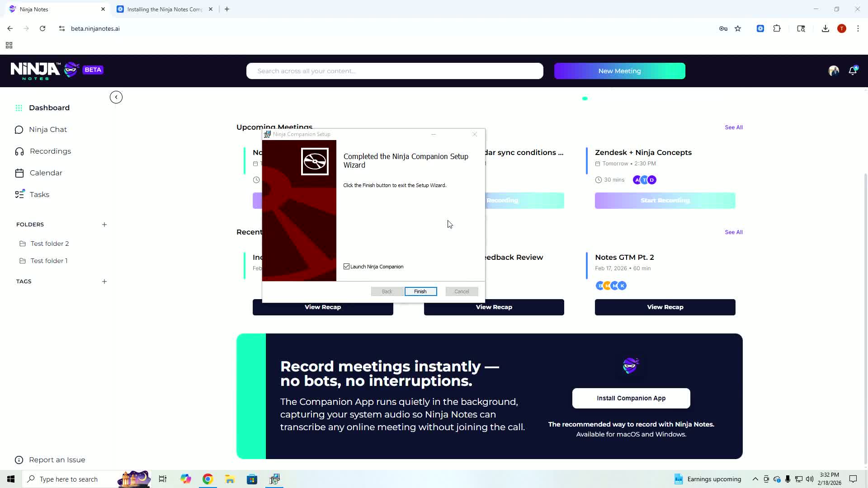The height and width of the screenshot is (488, 868).
Task: Click the Ninja Notes logo
Action: [45, 70]
